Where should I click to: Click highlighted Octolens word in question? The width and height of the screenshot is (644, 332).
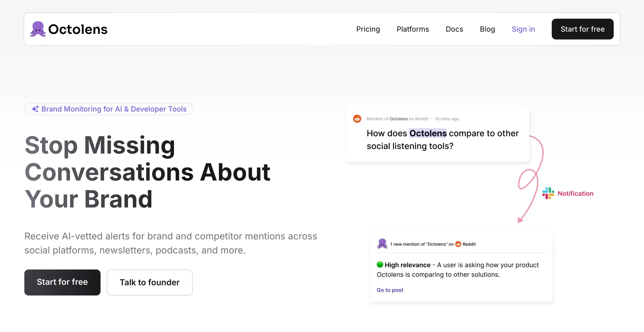pos(428,133)
